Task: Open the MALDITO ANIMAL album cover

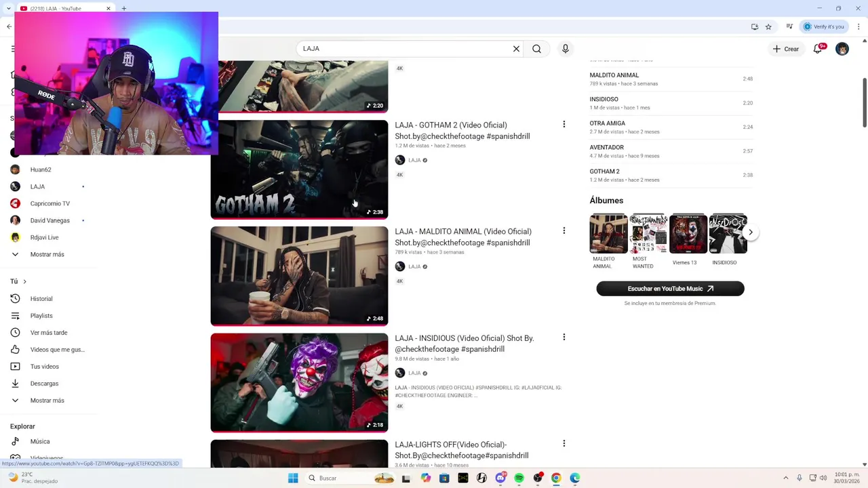Action: point(609,233)
